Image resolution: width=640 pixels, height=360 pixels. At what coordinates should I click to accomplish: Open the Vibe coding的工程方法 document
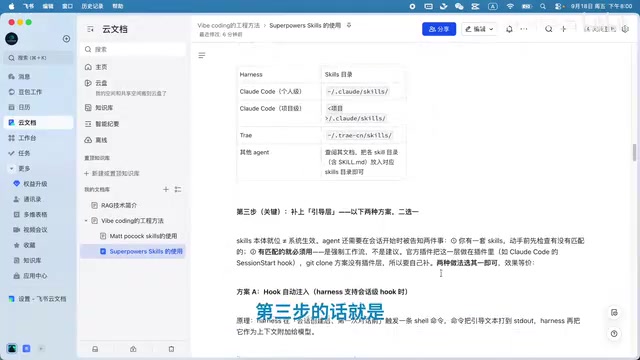(132, 221)
